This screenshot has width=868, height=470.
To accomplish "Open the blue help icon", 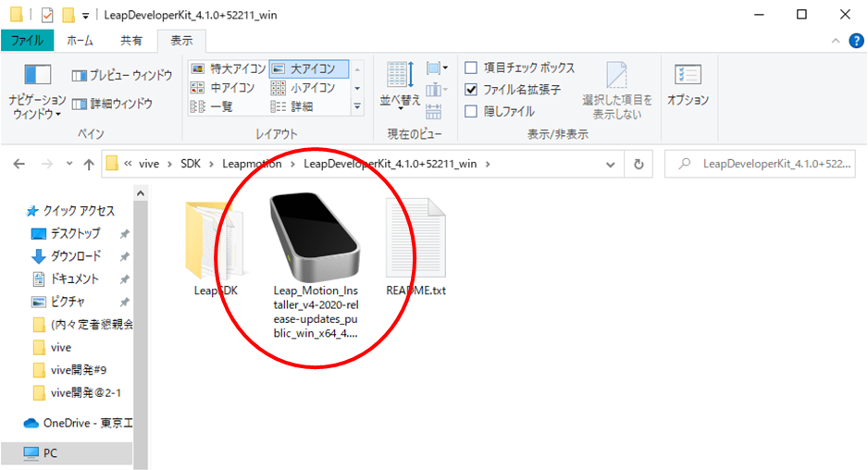I will [856, 41].
